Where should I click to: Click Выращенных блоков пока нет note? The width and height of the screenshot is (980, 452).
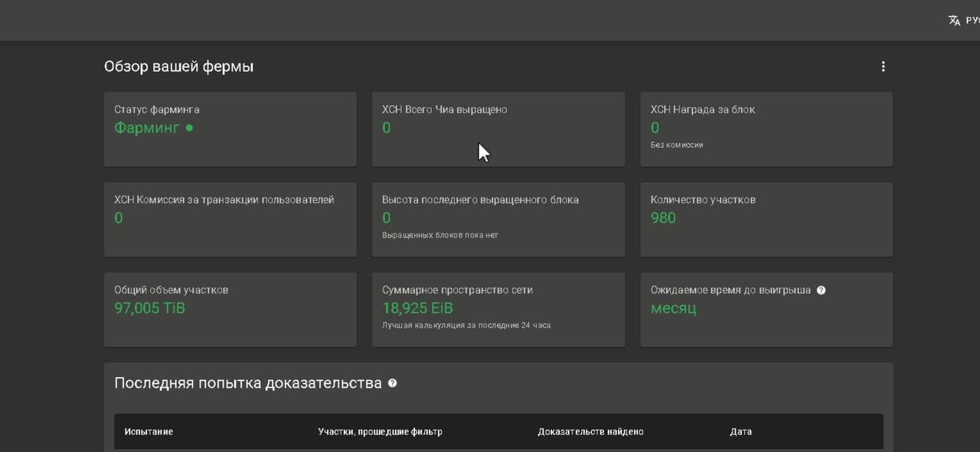440,235
